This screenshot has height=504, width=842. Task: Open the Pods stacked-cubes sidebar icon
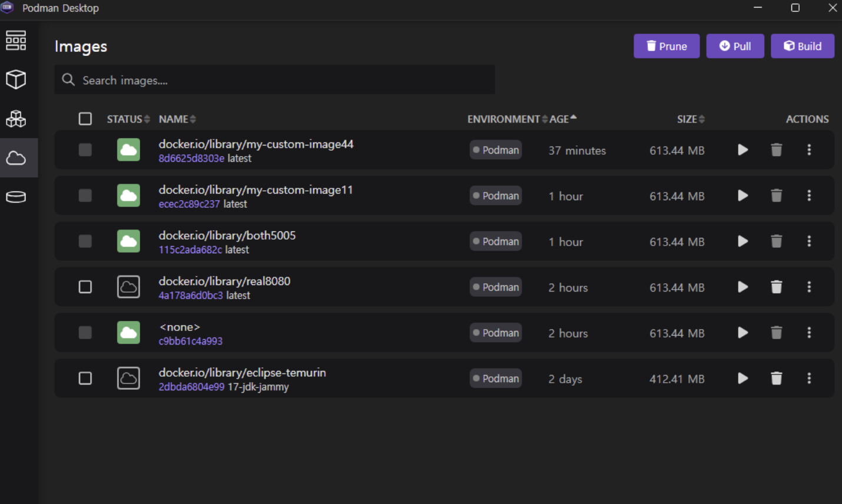pos(16,119)
